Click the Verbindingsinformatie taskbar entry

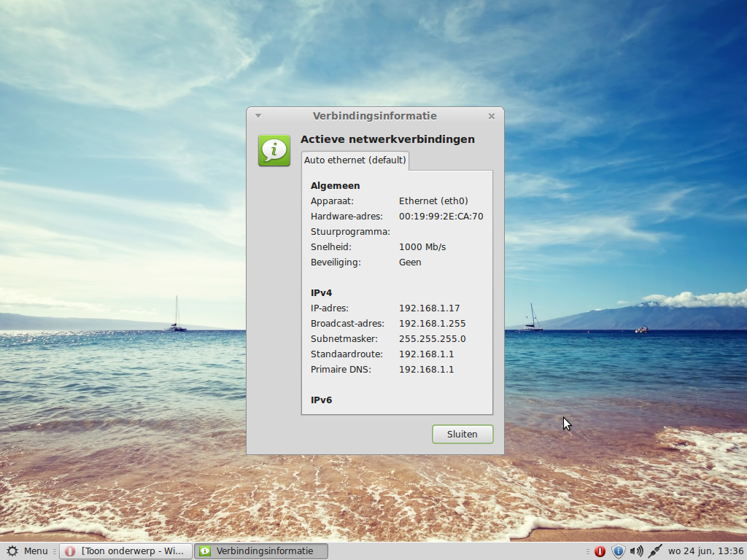(261, 551)
